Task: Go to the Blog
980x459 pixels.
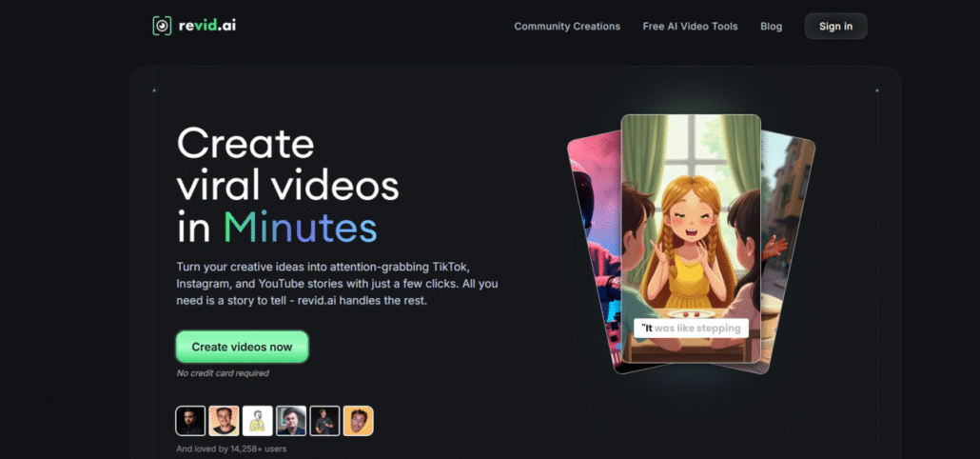Action: click(x=771, y=27)
